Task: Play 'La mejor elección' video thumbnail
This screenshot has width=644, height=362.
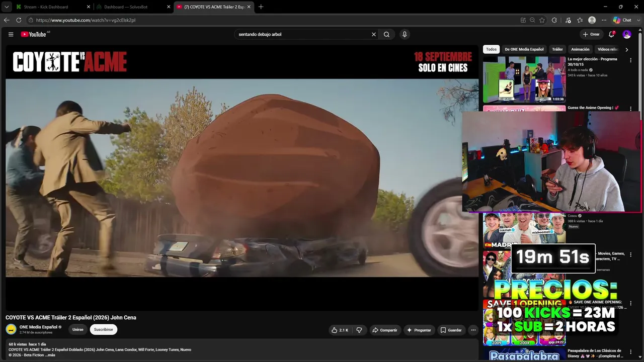Action: (x=524, y=79)
